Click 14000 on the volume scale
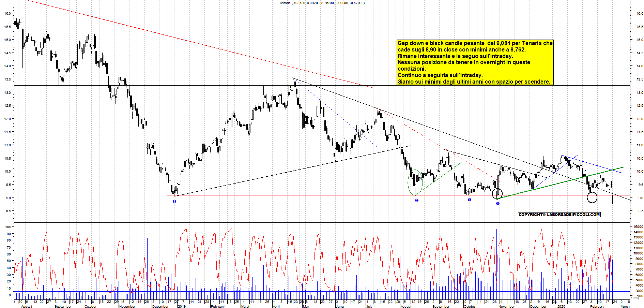The image size is (644, 308). pyautogui.click(x=638, y=232)
